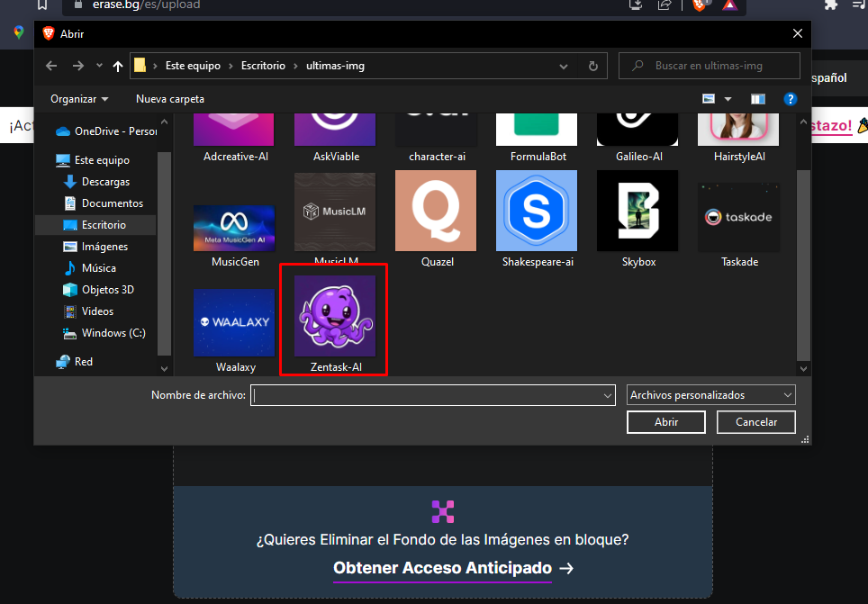
Task: Click the Brave Rewards triangle icon
Action: point(730,5)
